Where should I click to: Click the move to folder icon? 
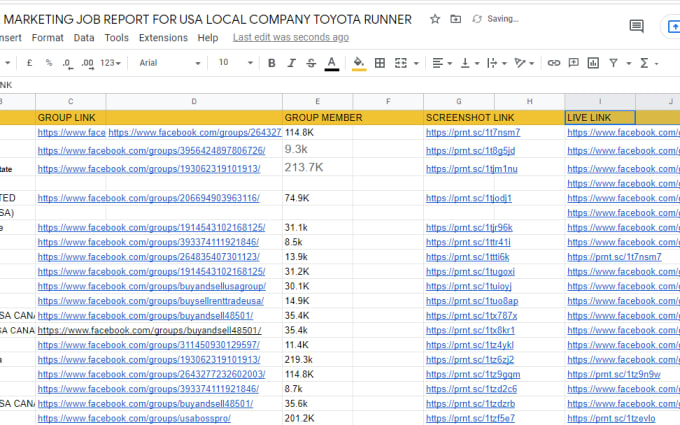(x=455, y=19)
